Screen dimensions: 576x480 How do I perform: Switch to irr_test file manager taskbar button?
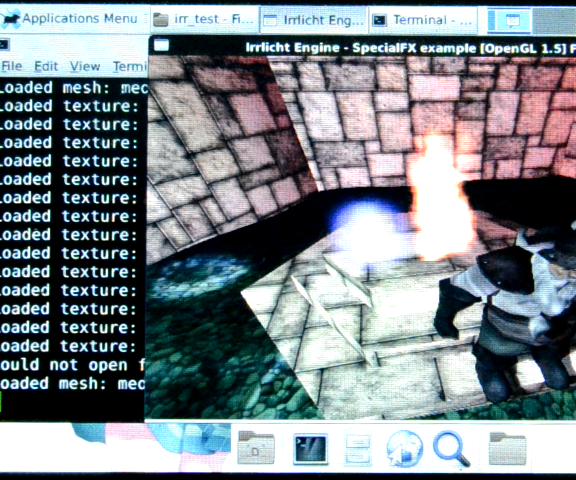click(x=204, y=19)
